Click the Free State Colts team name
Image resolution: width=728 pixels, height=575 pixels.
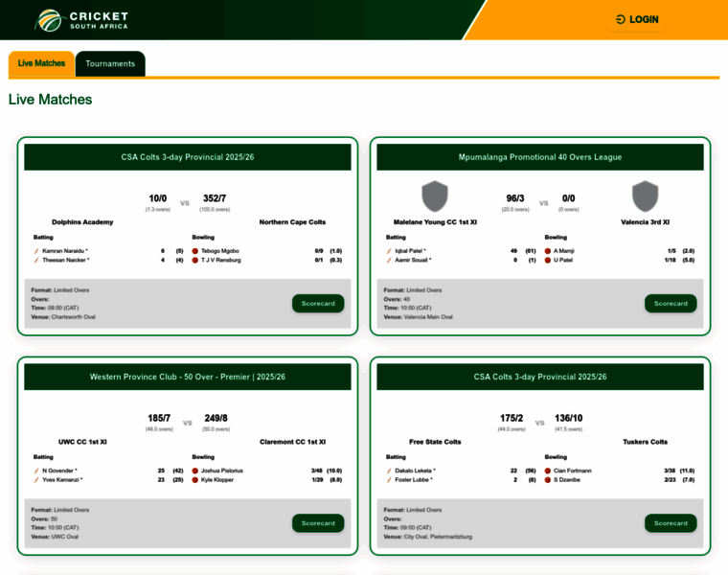click(435, 442)
